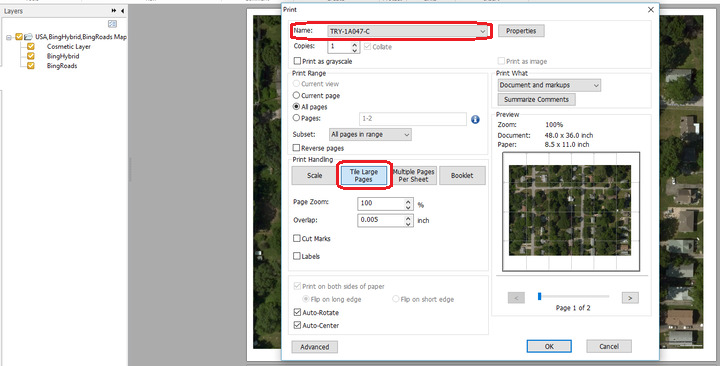This screenshot has height=366, width=720.
Task: Select the Scale print handling option
Action: (315, 175)
